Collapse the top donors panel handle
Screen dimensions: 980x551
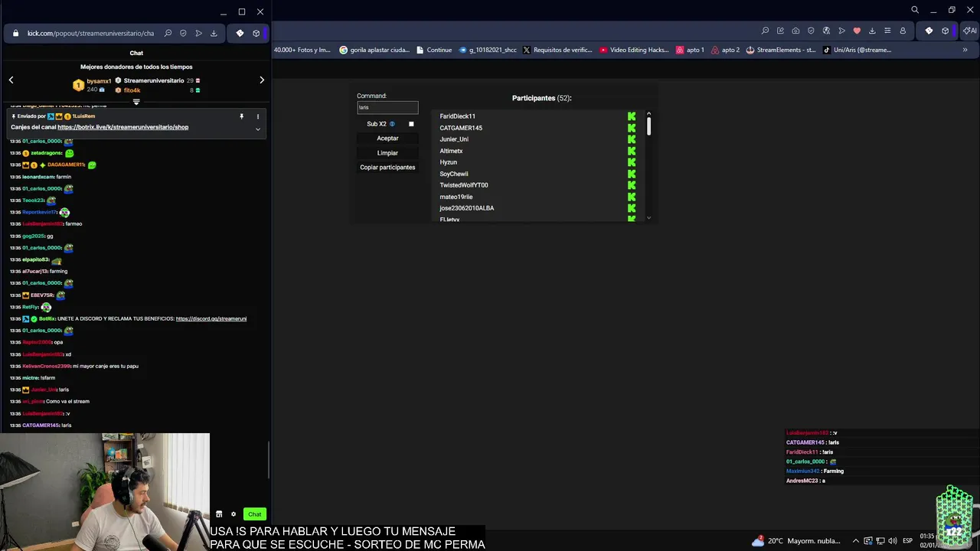pos(136,102)
